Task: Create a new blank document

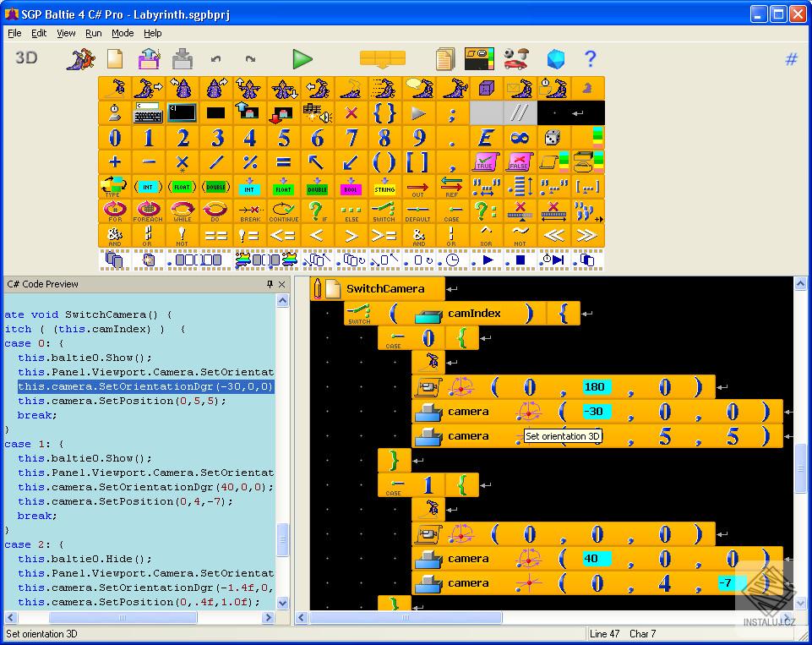Action: (x=115, y=58)
